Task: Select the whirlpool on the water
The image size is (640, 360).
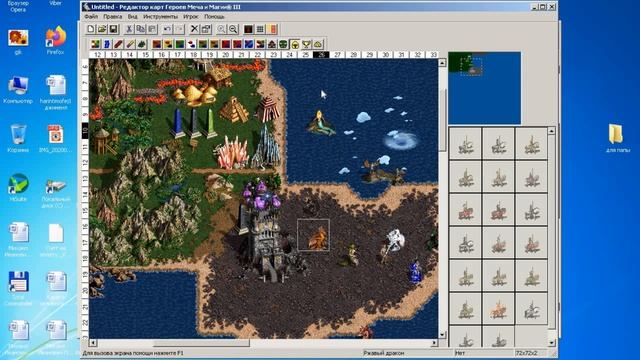Action: 401,140
